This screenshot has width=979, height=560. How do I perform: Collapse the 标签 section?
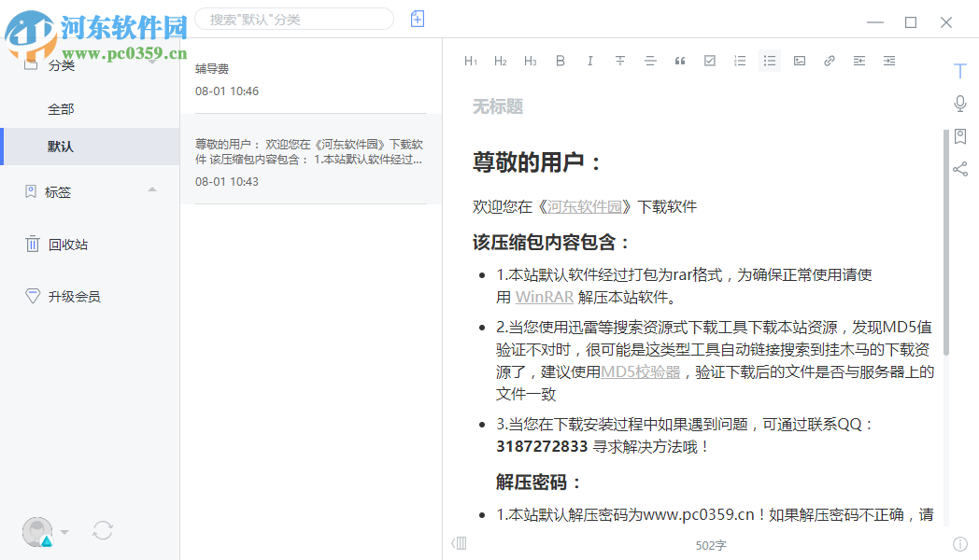(x=152, y=190)
